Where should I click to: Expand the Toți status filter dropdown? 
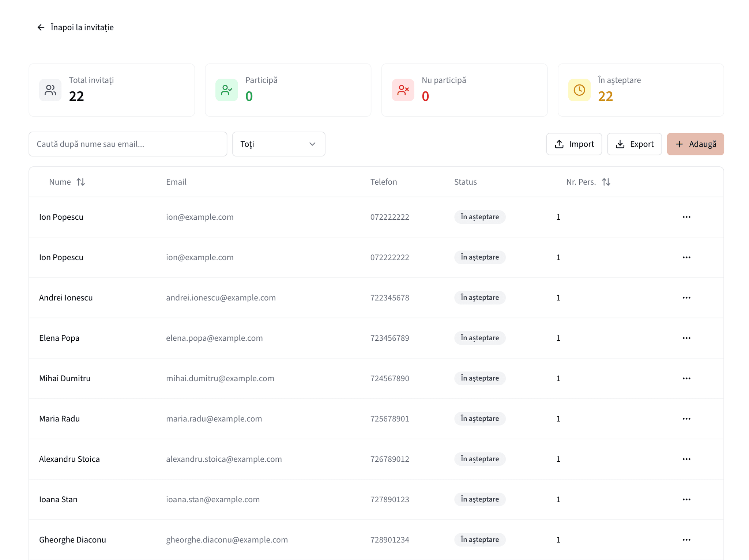click(x=279, y=144)
